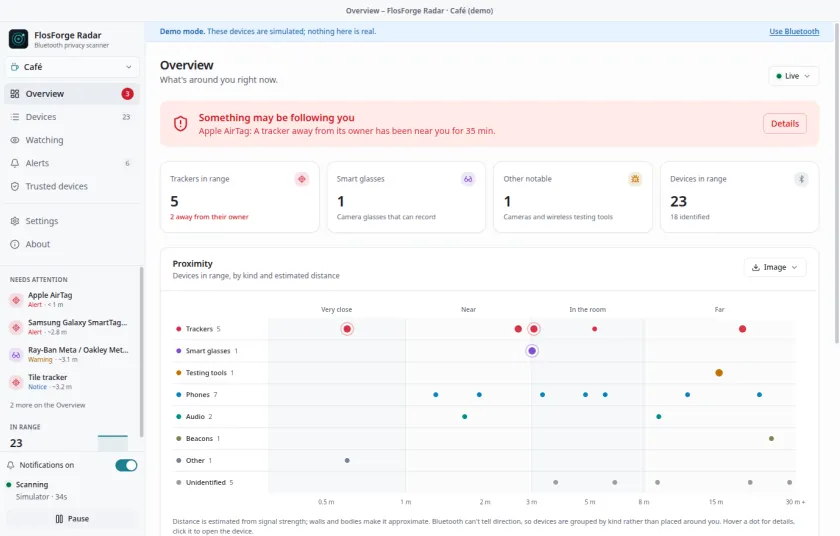Click the far red Trackers dot
Viewport: 840px width, 536px height.
coord(742,329)
